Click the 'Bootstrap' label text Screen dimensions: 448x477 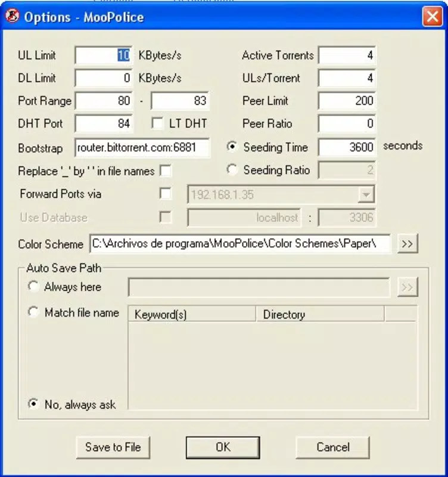[x=41, y=148]
